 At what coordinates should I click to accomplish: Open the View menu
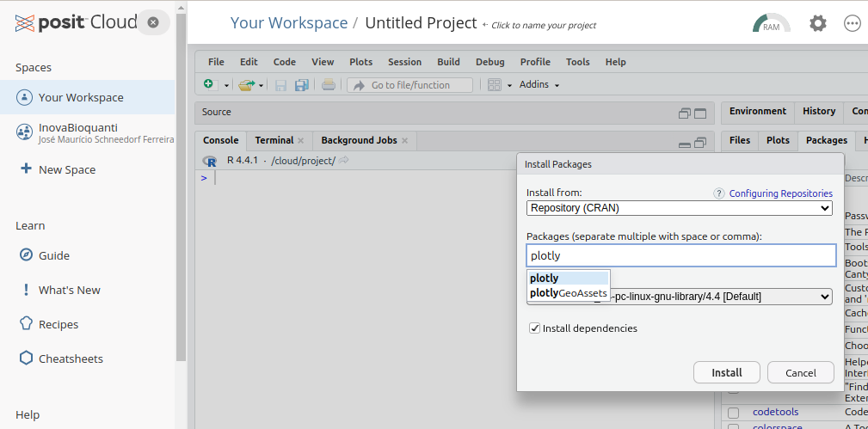point(323,62)
